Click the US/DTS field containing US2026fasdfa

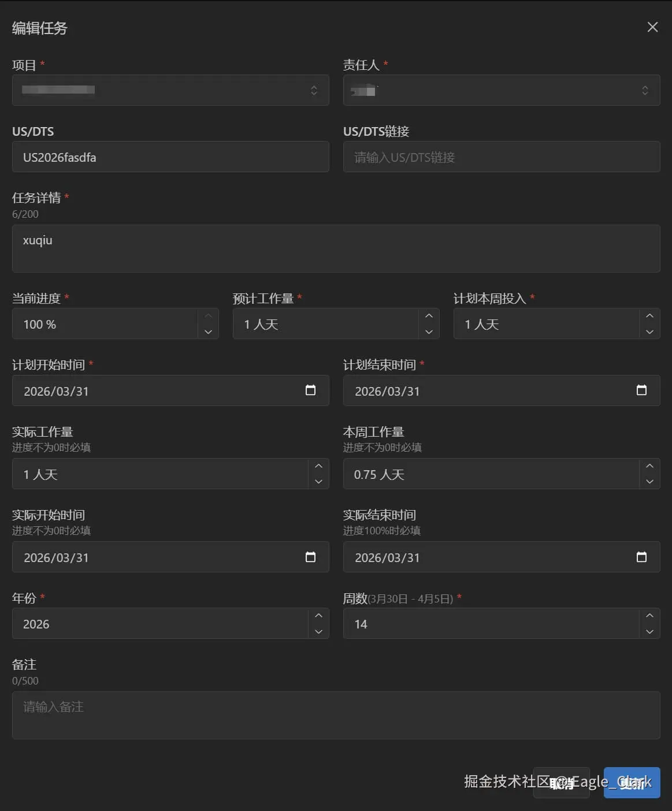(170, 157)
